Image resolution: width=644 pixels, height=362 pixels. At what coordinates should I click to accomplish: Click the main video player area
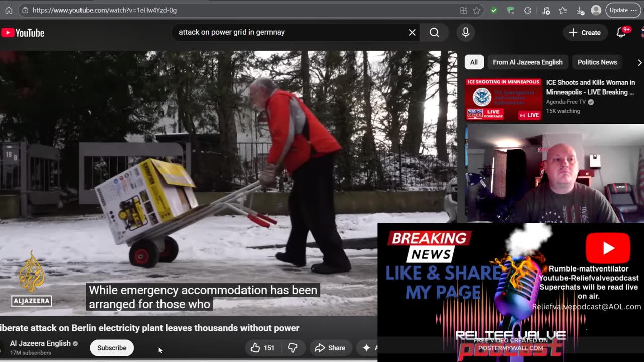click(228, 183)
